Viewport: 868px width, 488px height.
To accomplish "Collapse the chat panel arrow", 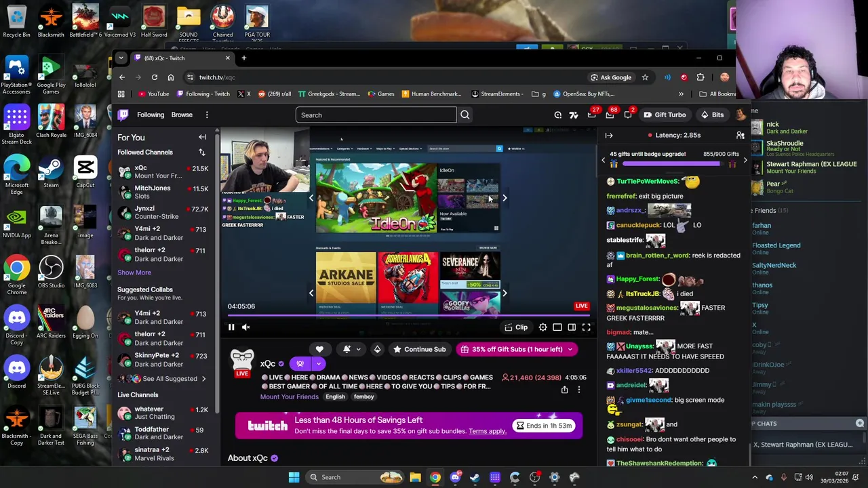I will click(609, 136).
